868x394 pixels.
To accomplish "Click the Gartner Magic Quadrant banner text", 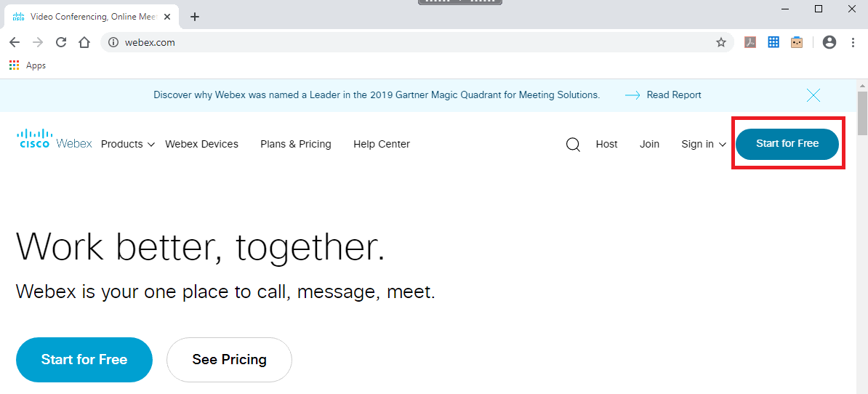I will 377,95.
